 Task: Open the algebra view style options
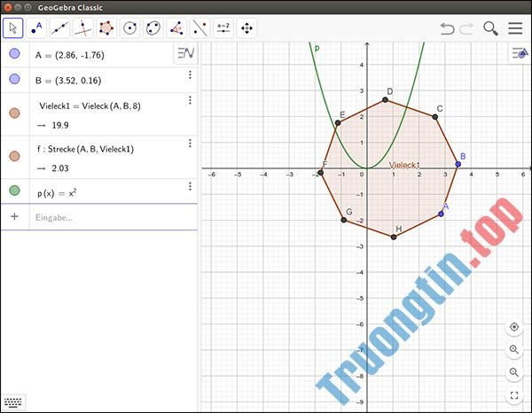pos(185,54)
